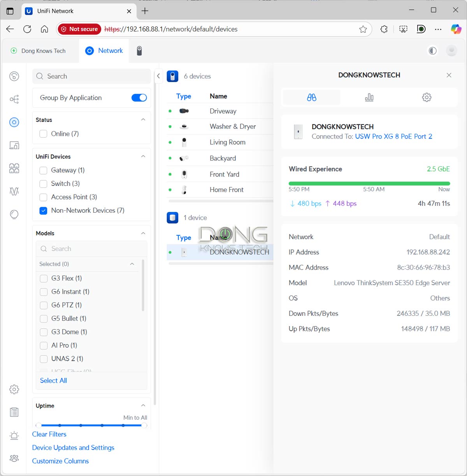Open the Topology icon in left sidebar
Screen dimensions: 467x476
(14, 99)
